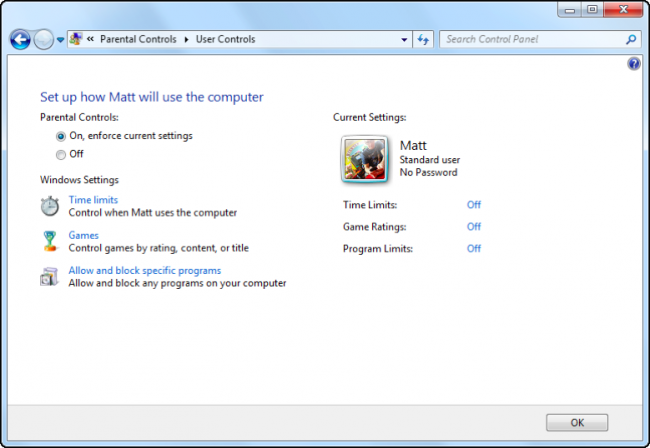
Task: Turn Parental Controls Off
Action: coord(70,154)
